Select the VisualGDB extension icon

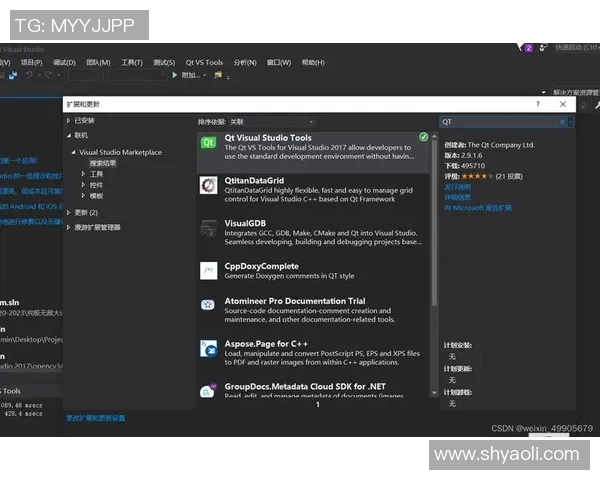point(208,227)
